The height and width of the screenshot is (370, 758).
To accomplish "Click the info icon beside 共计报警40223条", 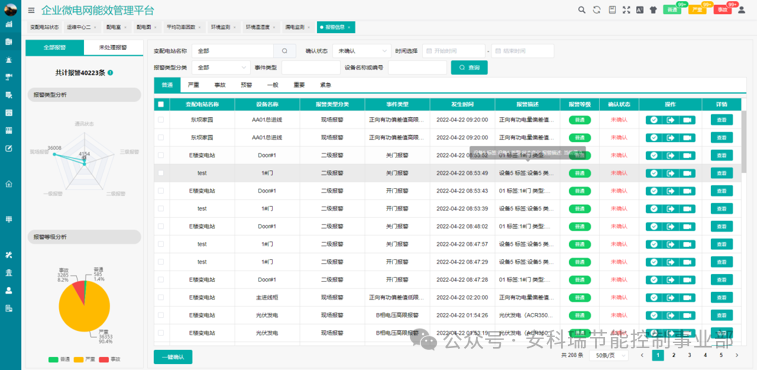I will point(110,73).
